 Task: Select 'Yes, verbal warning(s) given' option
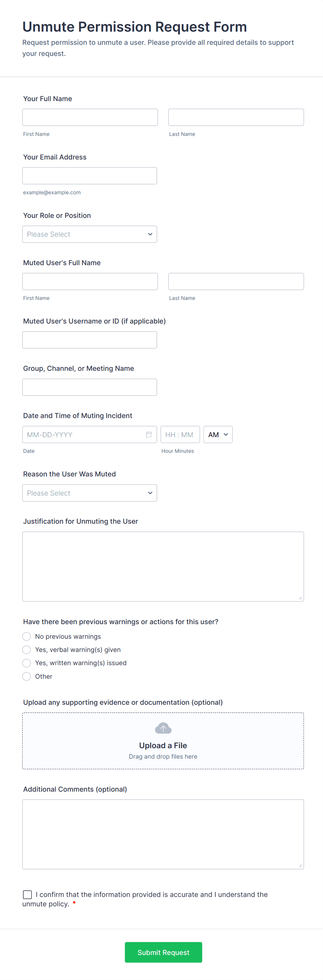[x=27, y=650]
